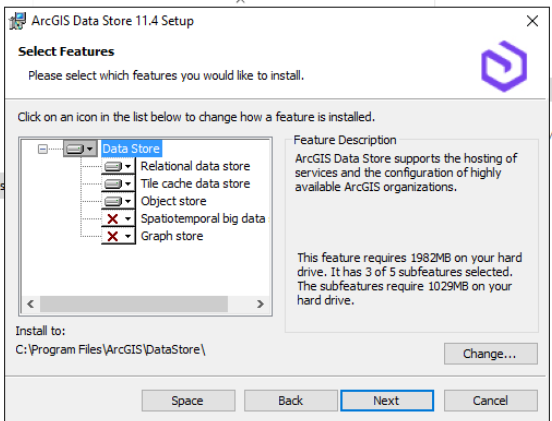Click the Space button
This screenshot has height=421, width=552.
pyautogui.click(x=188, y=401)
